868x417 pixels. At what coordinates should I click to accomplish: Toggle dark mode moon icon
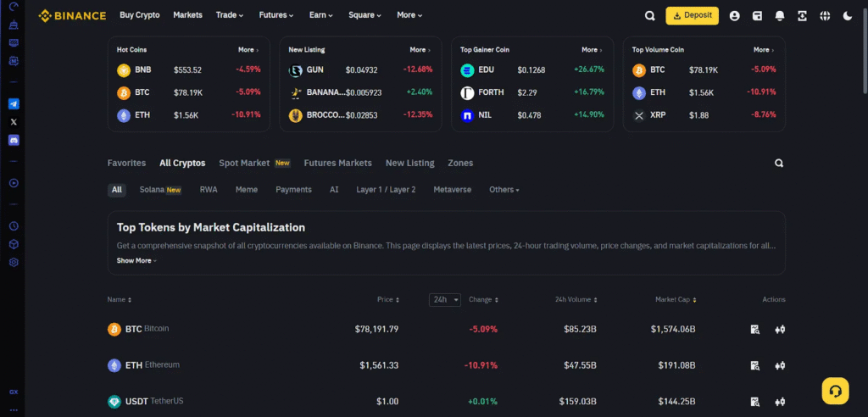[848, 15]
